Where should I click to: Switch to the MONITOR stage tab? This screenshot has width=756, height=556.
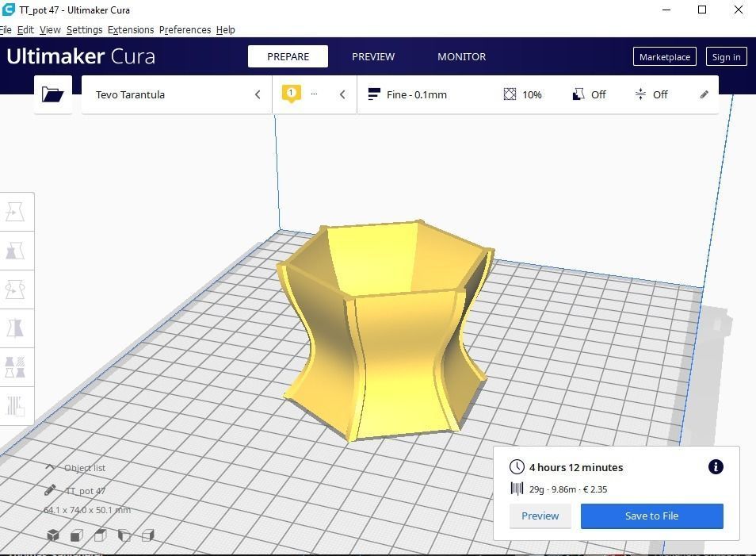click(x=461, y=56)
